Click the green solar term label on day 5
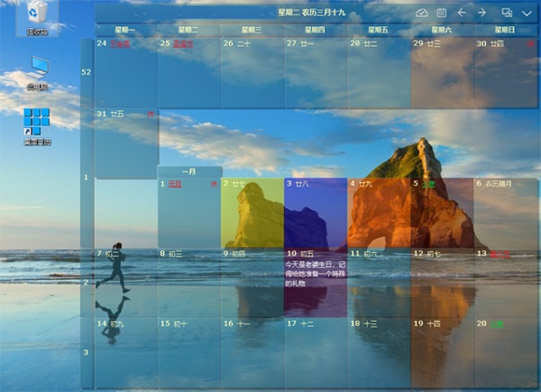Viewport: 541px width, 392px height. pyautogui.click(x=428, y=184)
